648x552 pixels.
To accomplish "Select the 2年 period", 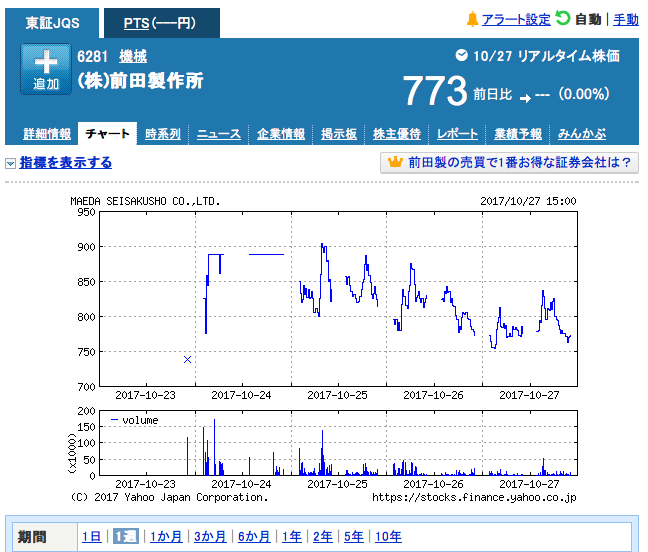I will tap(323, 537).
